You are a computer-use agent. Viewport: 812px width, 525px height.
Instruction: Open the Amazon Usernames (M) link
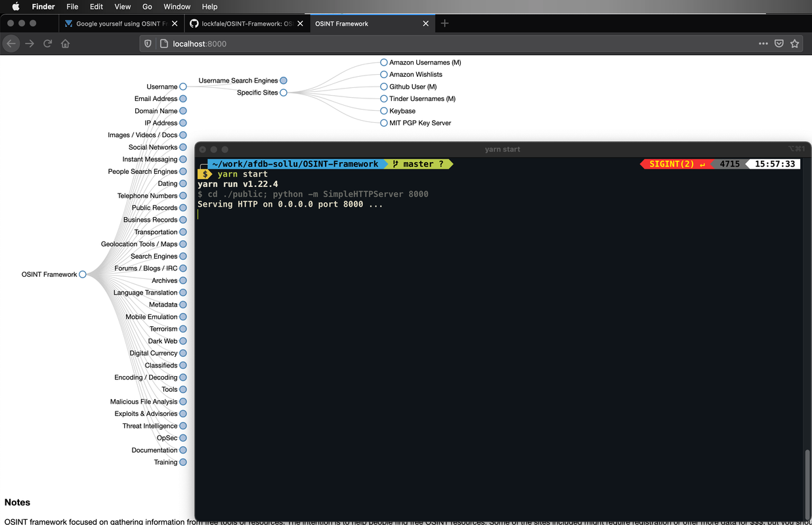pos(425,62)
